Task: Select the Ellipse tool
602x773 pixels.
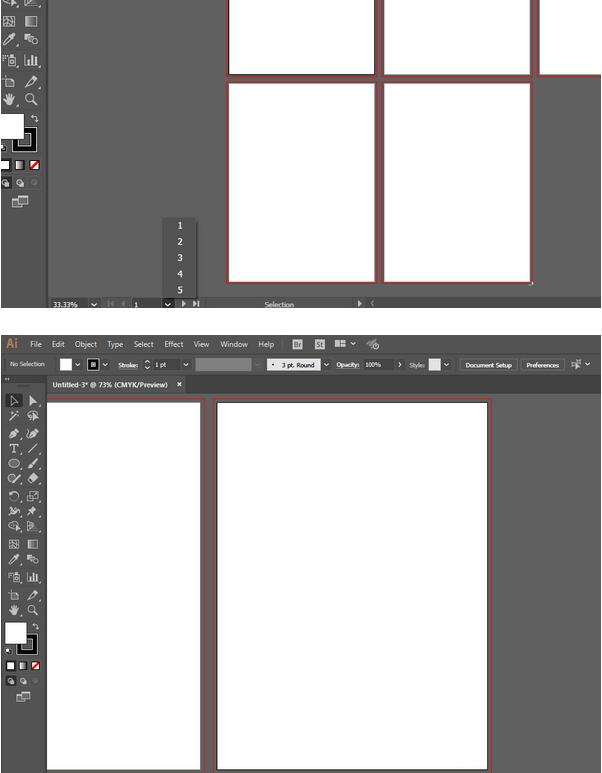Action: [x=14, y=464]
